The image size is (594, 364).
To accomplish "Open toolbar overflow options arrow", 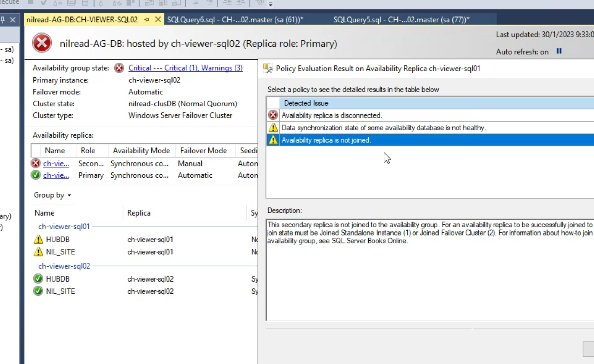I will (270, 4).
